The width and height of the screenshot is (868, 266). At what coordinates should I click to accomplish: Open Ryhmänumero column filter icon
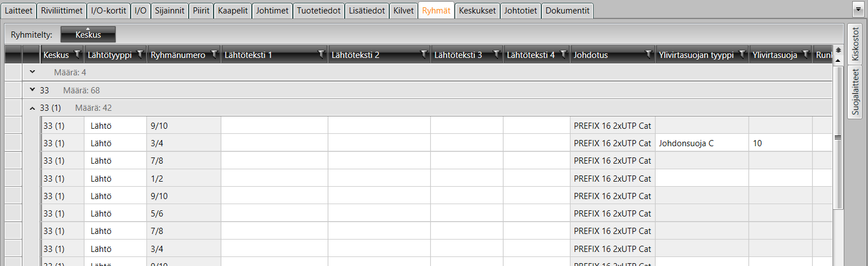[x=214, y=55]
